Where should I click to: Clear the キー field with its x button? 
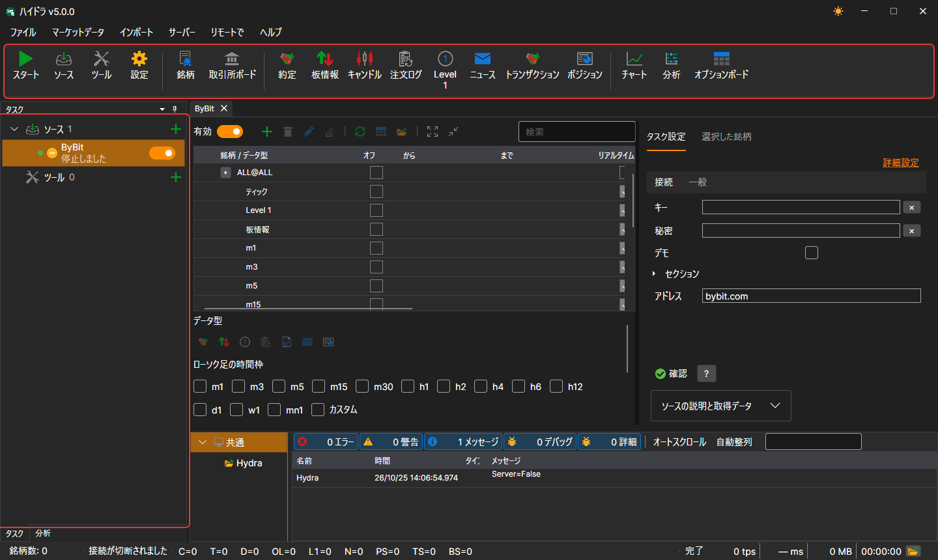(x=911, y=207)
